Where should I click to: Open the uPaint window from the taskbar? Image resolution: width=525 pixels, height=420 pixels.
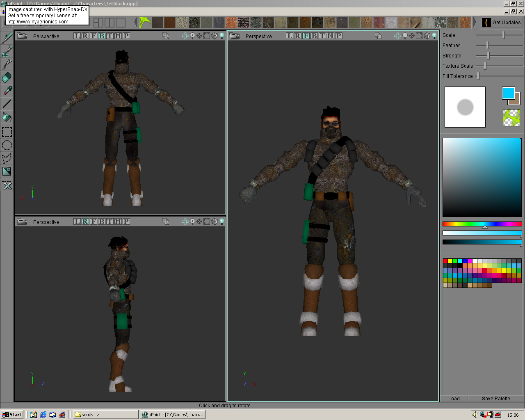(172, 414)
